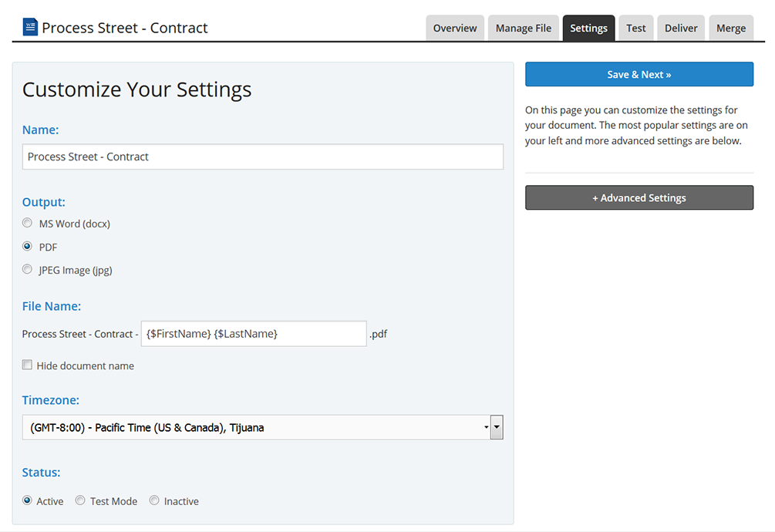
Task: Switch to the Test tab
Action: point(635,28)
